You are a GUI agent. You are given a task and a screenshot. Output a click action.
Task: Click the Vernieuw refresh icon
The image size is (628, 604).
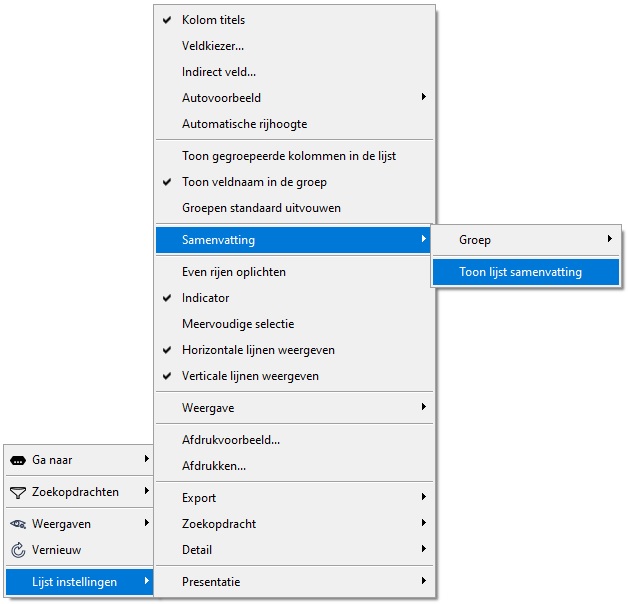point(18,550)
